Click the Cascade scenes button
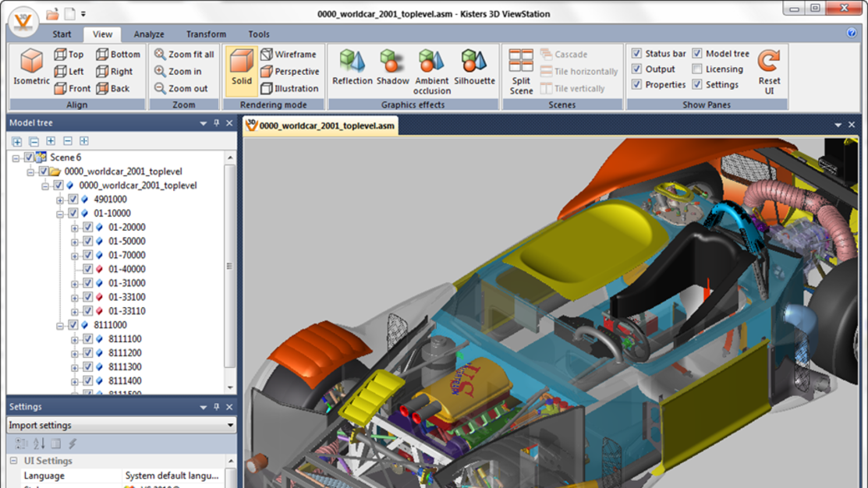Screen dimensions: 868x488 (x=564, y=55)
